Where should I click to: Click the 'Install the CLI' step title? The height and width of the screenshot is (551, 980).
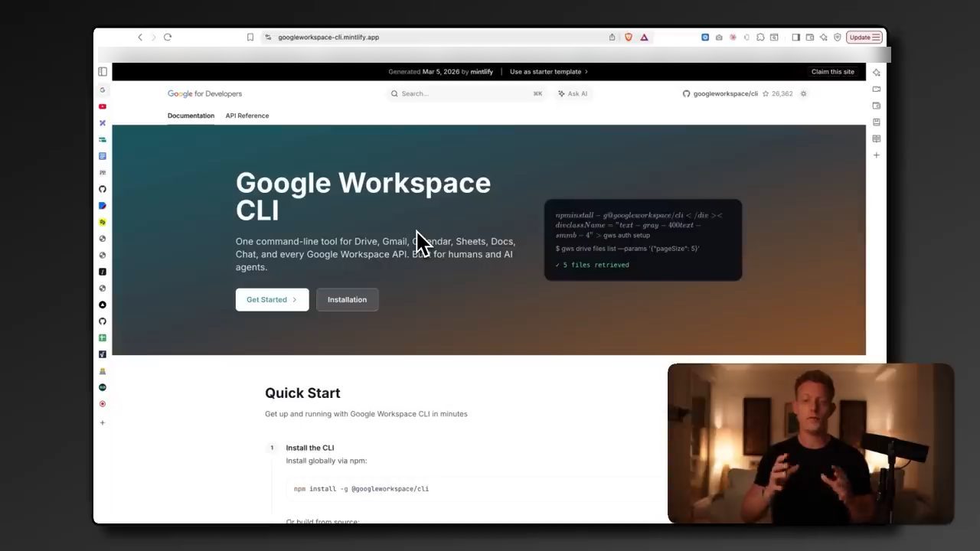(x=310, y=448)
